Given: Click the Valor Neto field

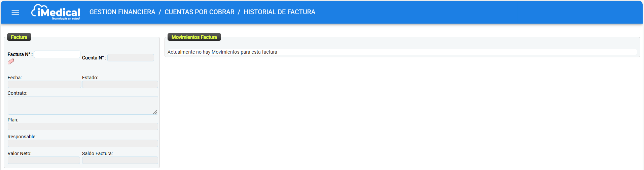Looking at the screenshot, I should [x=44, y=160].
